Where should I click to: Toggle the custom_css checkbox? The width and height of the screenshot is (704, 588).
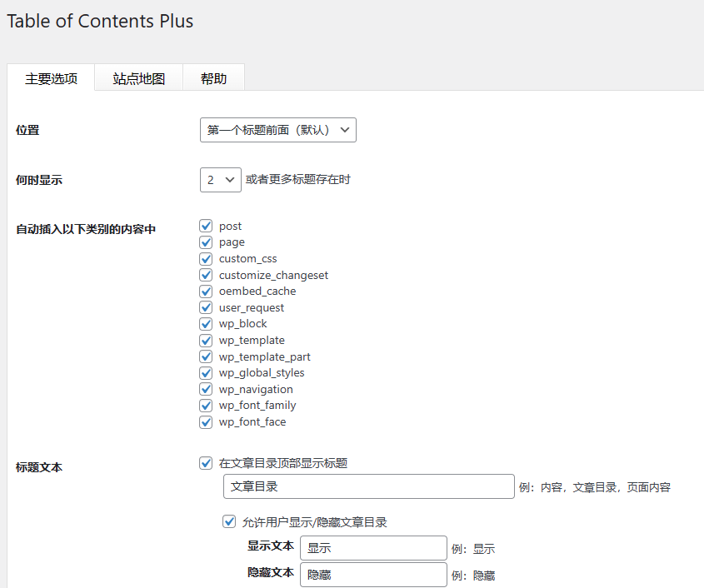coord(206,259)
